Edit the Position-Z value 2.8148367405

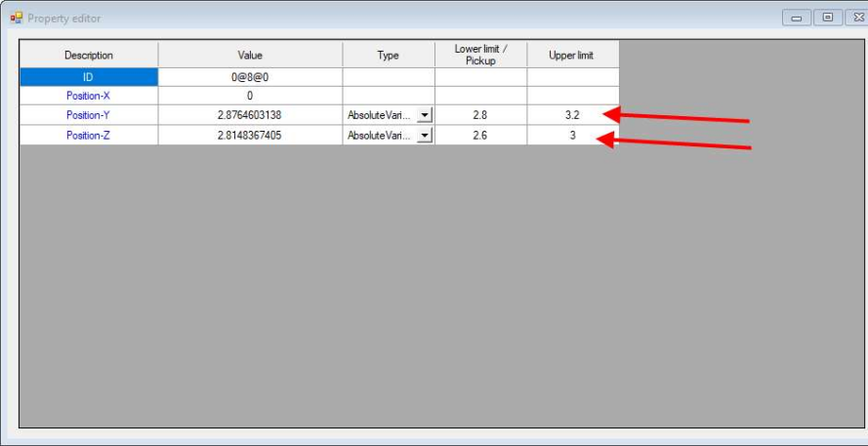(x=250, y=135)
